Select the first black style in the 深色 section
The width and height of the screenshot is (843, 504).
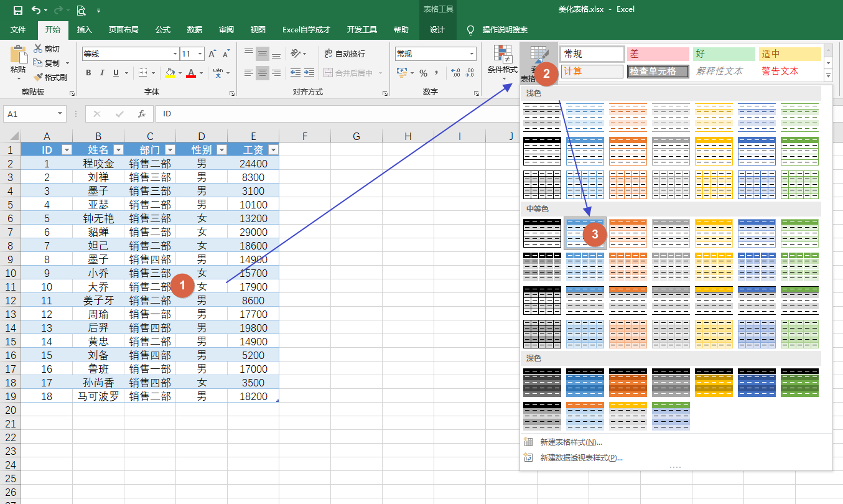(x=542, y=382)
